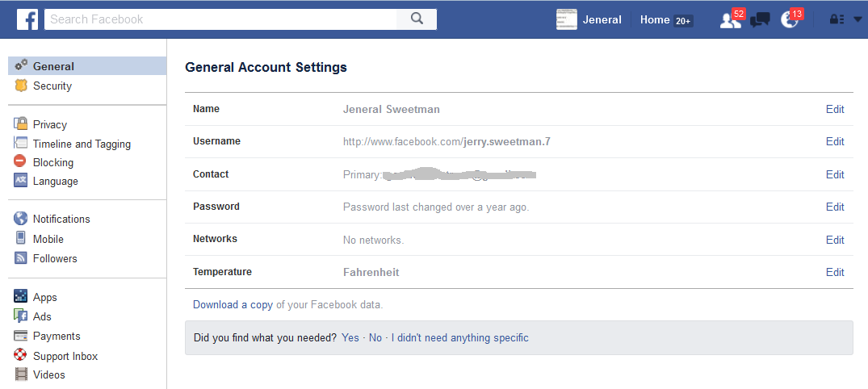Open the friend requests icon

click(x=730, y=20)
